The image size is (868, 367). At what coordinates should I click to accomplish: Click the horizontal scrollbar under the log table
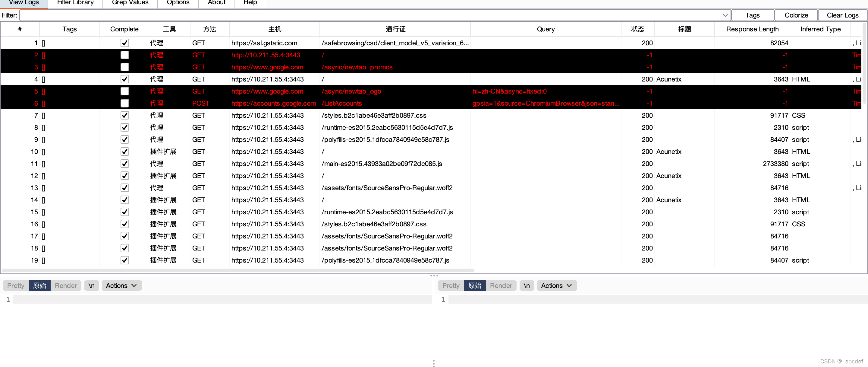tap(238, 270)
